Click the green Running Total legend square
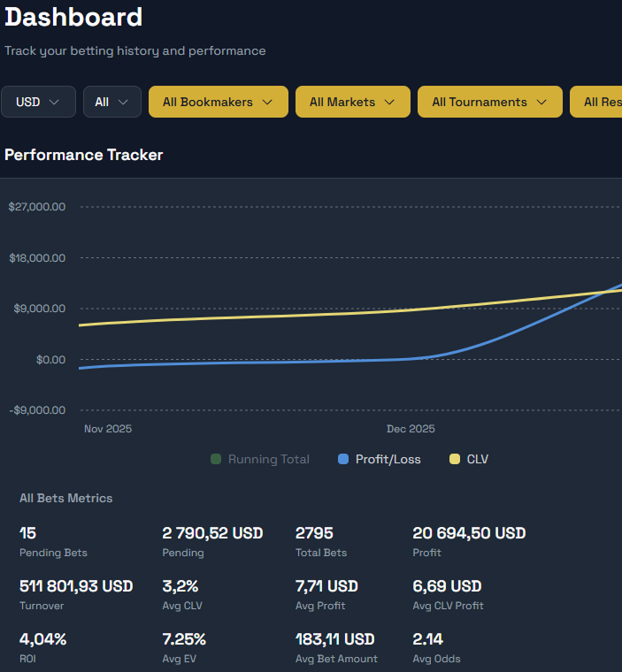This screenshot has width=622, height=672. coord(216,459)
